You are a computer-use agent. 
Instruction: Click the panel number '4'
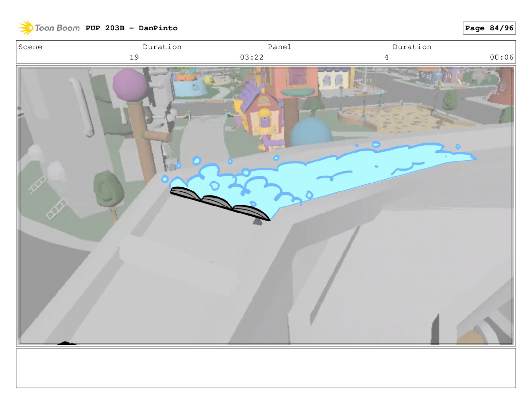tap(386, 57)
